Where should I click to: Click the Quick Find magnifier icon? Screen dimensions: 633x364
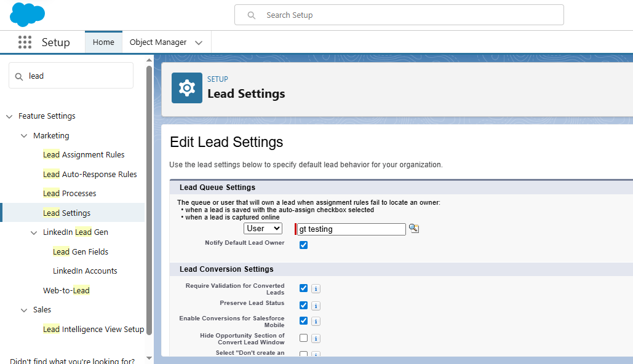point(19,76)
